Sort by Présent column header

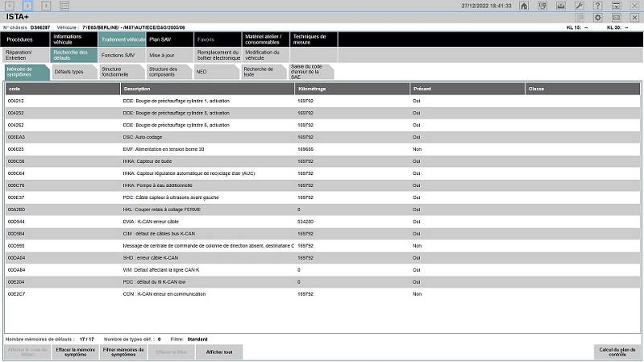click(x=467, y=89)
